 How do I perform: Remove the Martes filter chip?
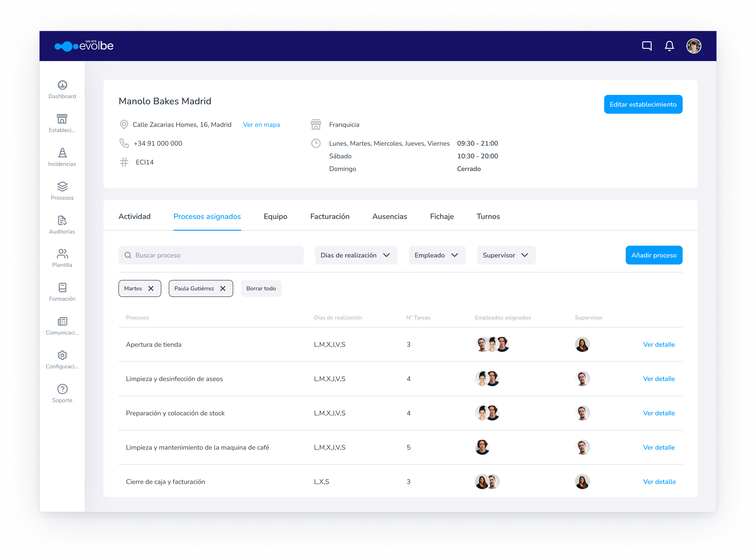[x=151, y=289]
